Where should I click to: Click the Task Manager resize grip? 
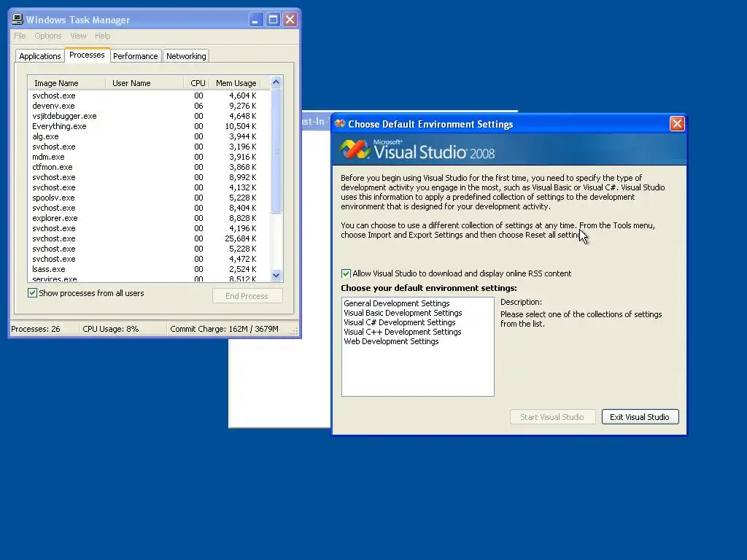pos(295,330)
